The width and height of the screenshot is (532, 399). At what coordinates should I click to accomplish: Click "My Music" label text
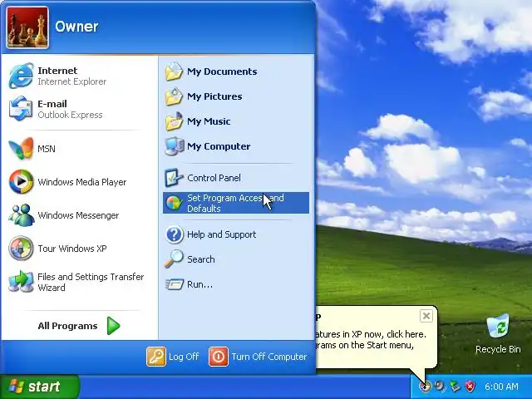coord(209,121)
